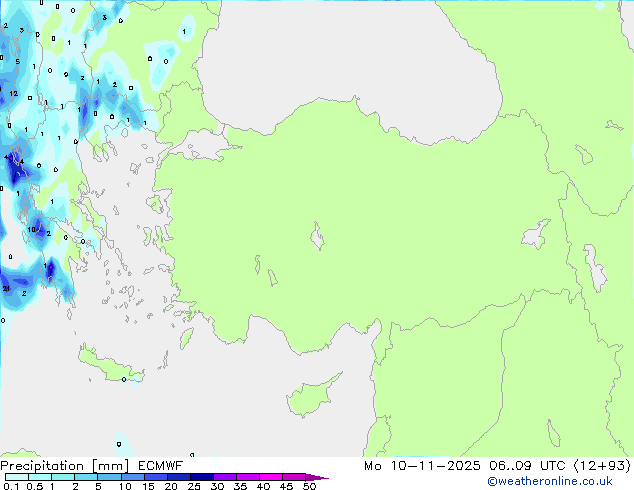Click the '35' legend scale label
The height and width of the screenshot is (490, 634).
tap(240, 486)
